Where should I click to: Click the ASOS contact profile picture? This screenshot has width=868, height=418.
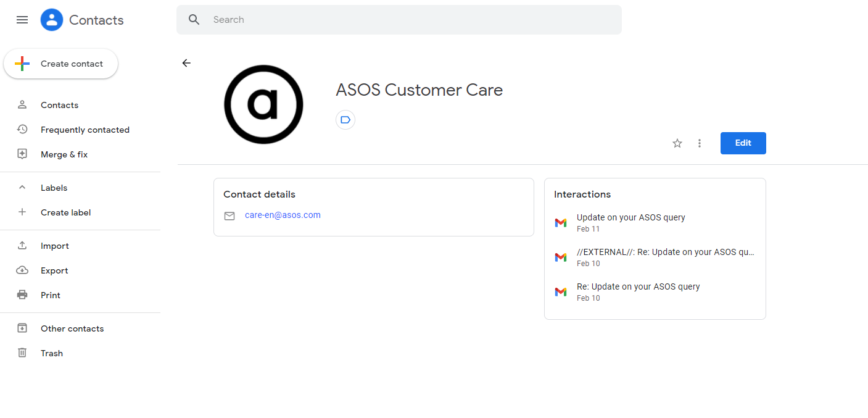pos(263,104)
